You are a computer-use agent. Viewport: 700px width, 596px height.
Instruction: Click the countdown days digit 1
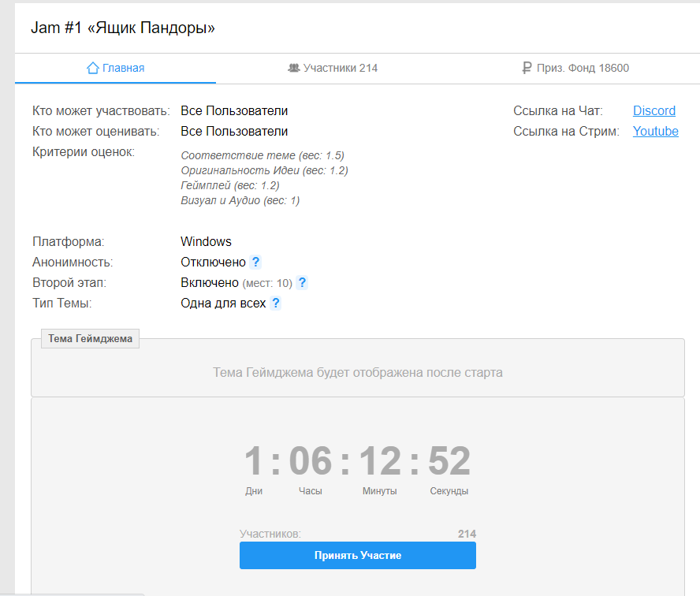(x=254, y=460)
